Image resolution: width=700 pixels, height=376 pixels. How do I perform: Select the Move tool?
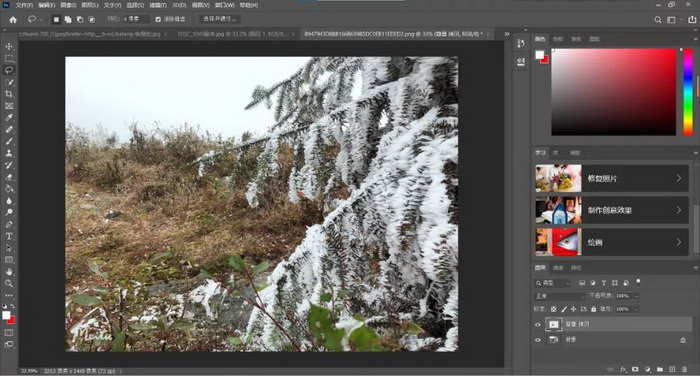(x=9, y=46)
